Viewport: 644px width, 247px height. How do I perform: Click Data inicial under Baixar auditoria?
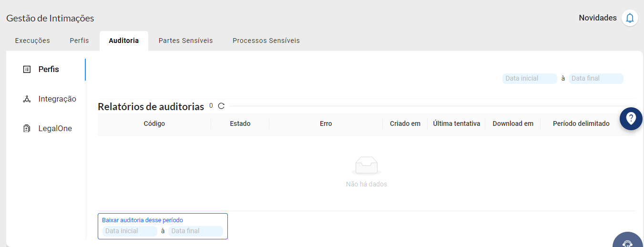point(130,231)
